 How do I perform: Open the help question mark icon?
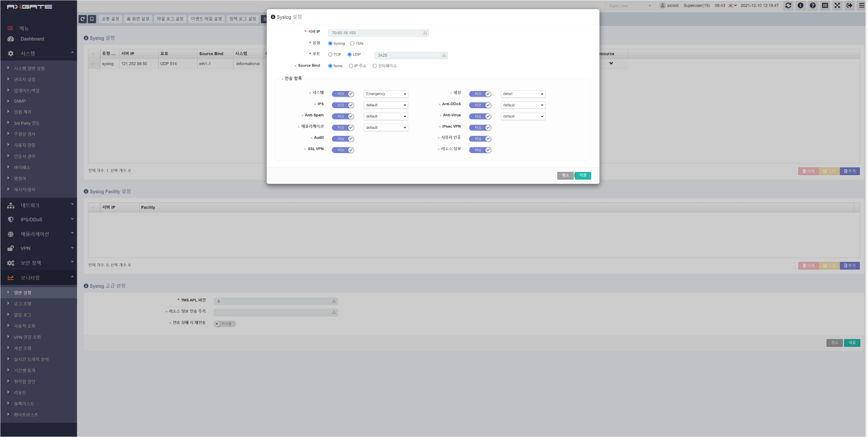813,6
